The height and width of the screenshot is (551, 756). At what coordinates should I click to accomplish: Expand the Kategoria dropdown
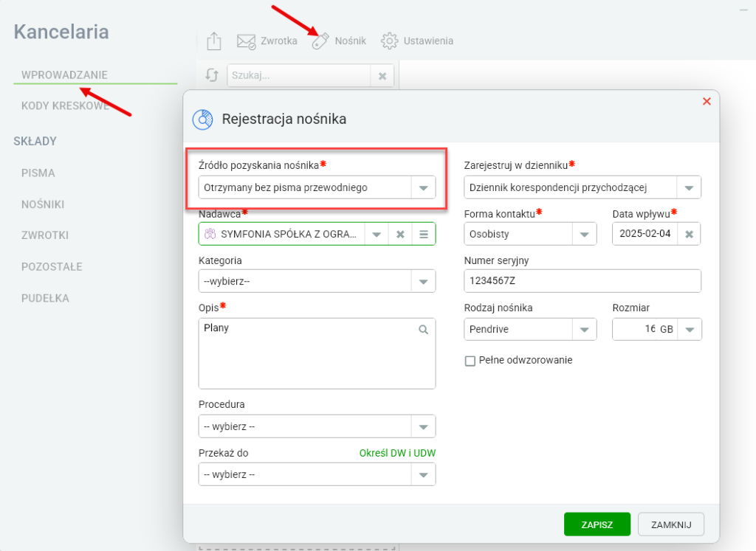(423, 281)
